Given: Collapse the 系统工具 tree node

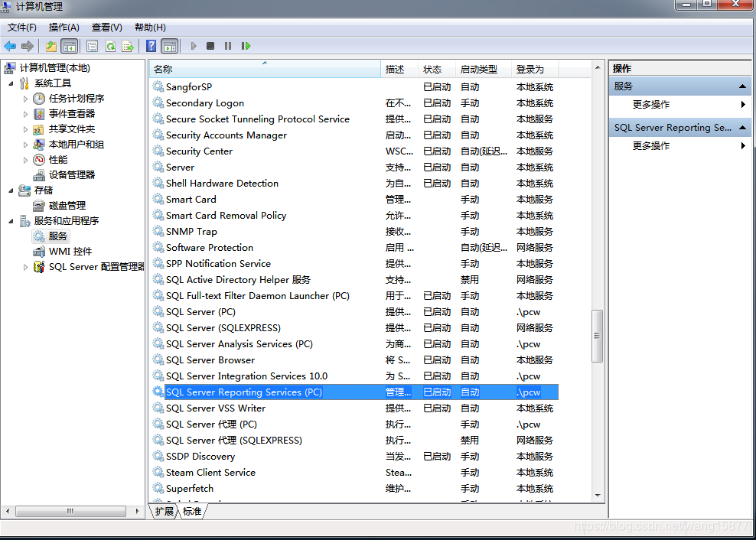Looking at the screenshot, I should pyautogui.click(x=11, y=83).
